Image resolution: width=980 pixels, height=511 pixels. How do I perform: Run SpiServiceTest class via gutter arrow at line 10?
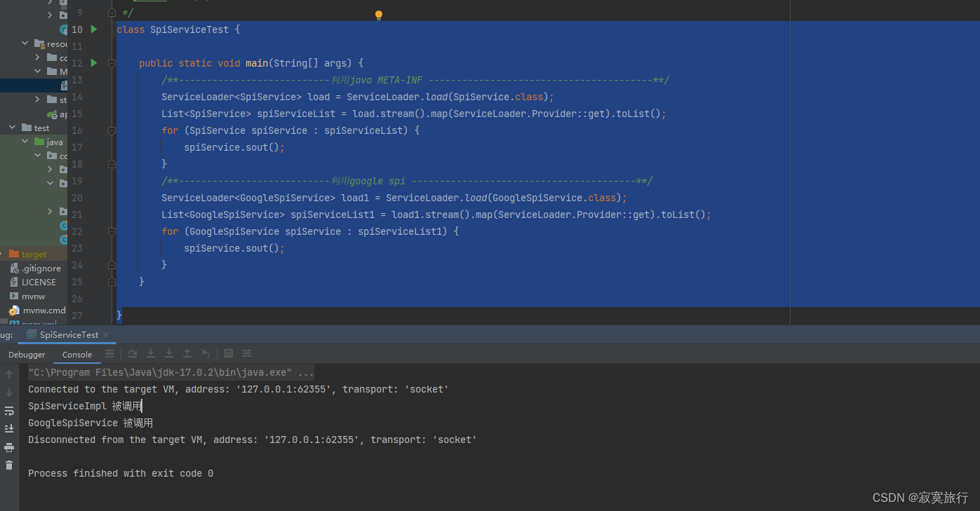tap(94, 29)
